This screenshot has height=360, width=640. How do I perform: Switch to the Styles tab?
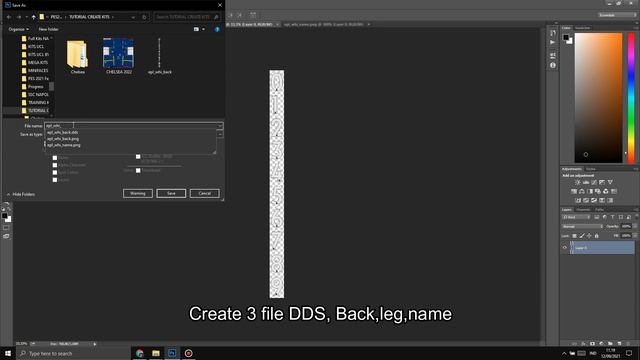[591, 169]
